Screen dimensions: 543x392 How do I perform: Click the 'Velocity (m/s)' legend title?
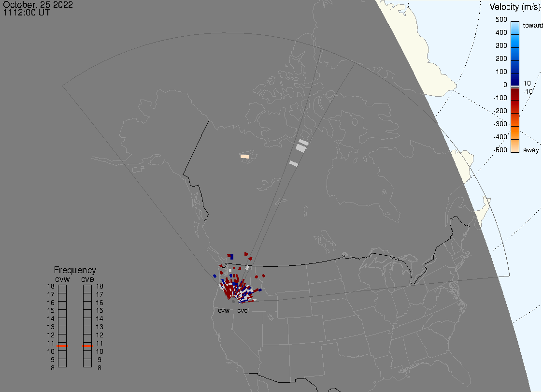pyautogui.click(x=514, y=7)
